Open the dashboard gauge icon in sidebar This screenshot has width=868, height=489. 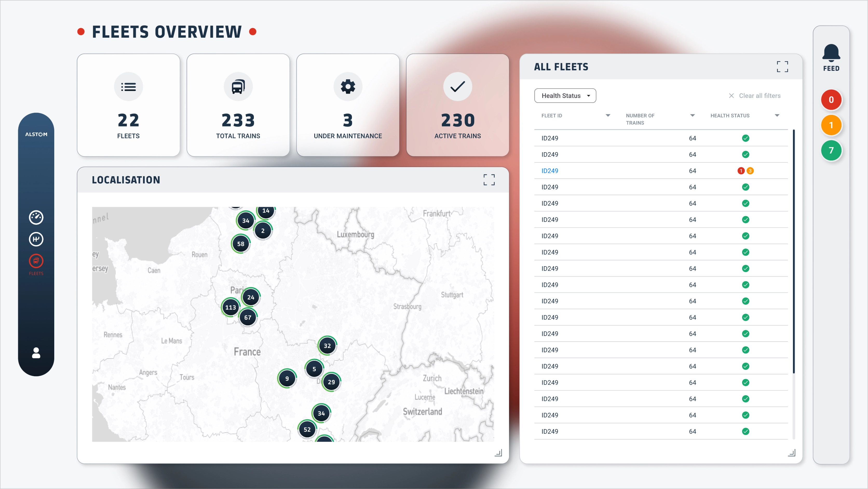click(x=36, y=217)
